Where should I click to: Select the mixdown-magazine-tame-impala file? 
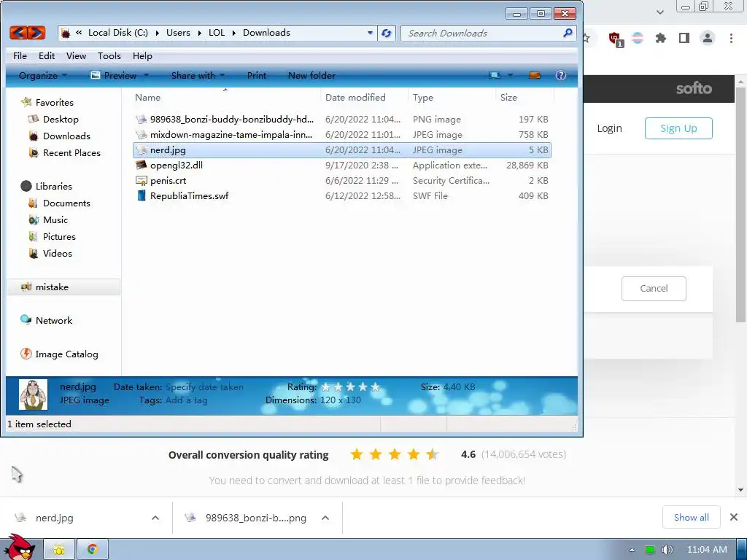341,135
